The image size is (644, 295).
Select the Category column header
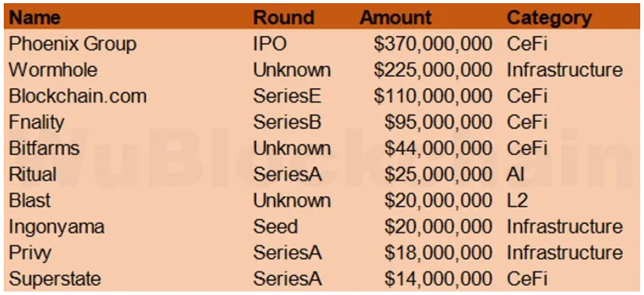point(549,17)
